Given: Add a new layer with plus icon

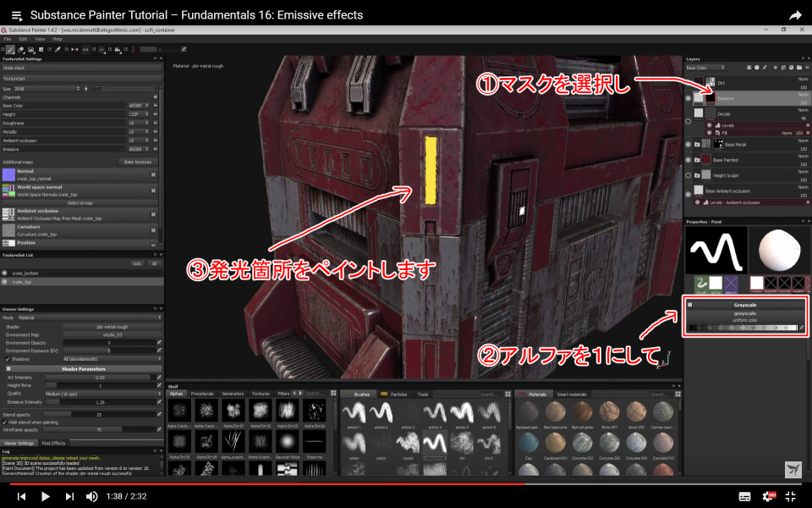Looking at the screenshot, I should coord(776,68).
